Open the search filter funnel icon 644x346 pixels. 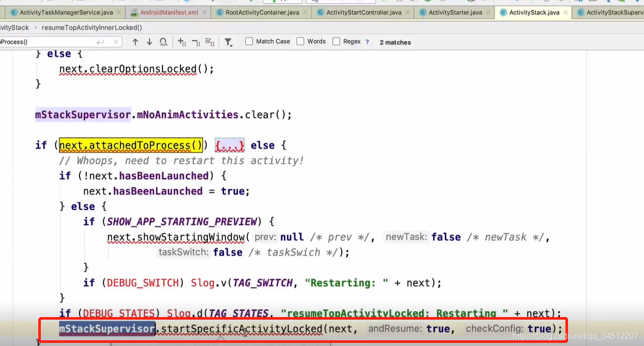[x=228, y=42]
